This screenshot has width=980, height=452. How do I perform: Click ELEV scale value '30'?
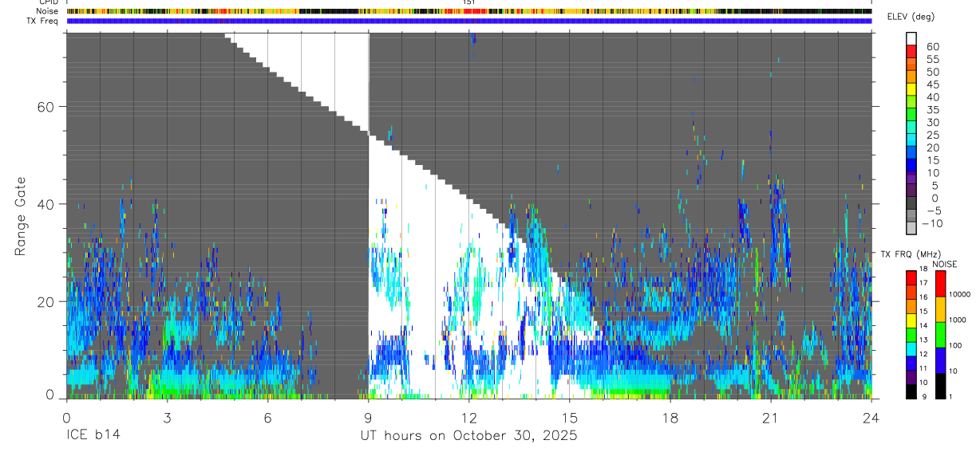point(933,122)
